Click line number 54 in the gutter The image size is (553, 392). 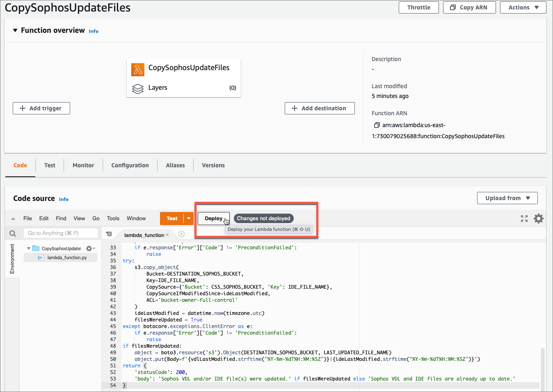(x=113, y=385)
